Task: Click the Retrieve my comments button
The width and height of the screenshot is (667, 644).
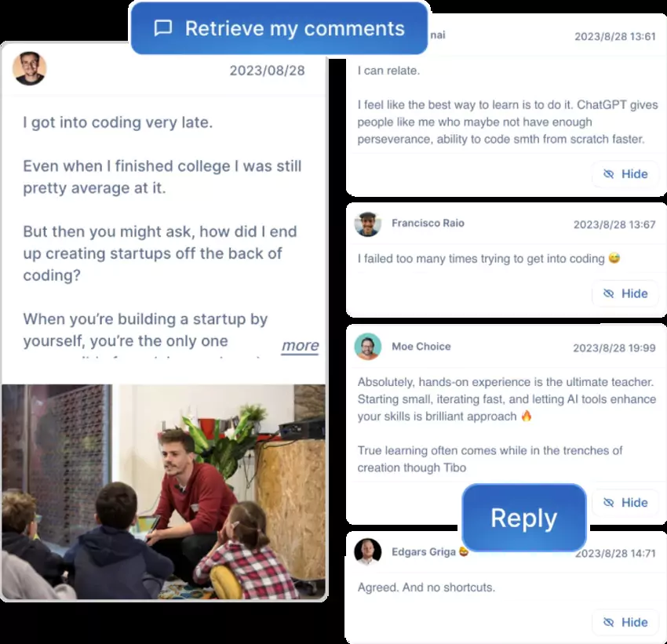Action: pyautogui.click(x=279, y=28)
